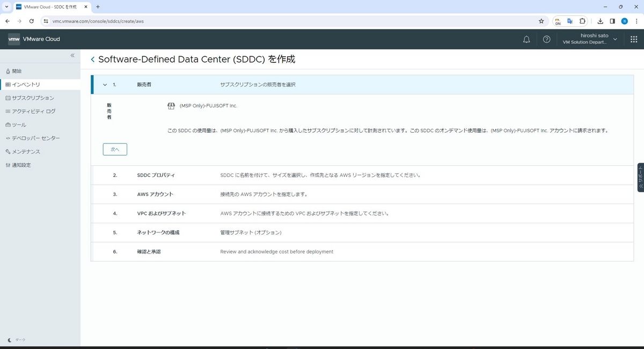Open the notifications bell
This screenshot has height=349, width=644.
[x=526, y=39]
